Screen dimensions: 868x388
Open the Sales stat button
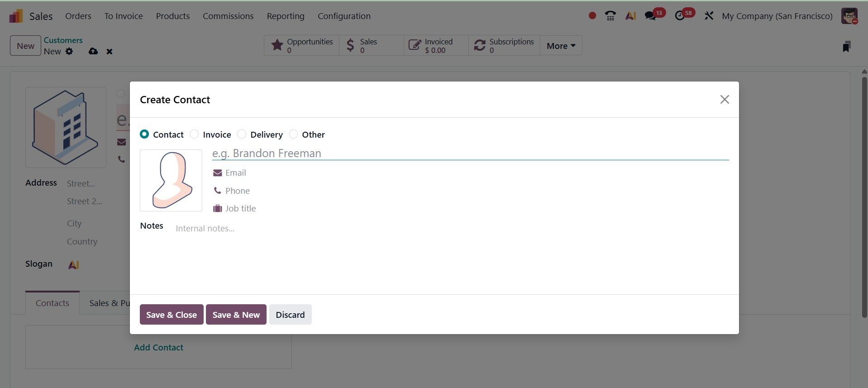(x=372, y=46)
